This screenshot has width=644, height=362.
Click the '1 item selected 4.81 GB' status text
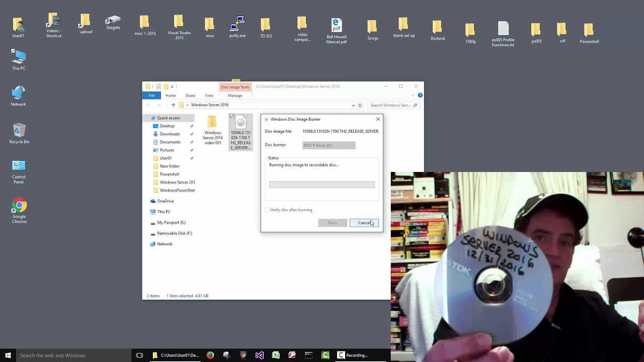click(187, 296)
